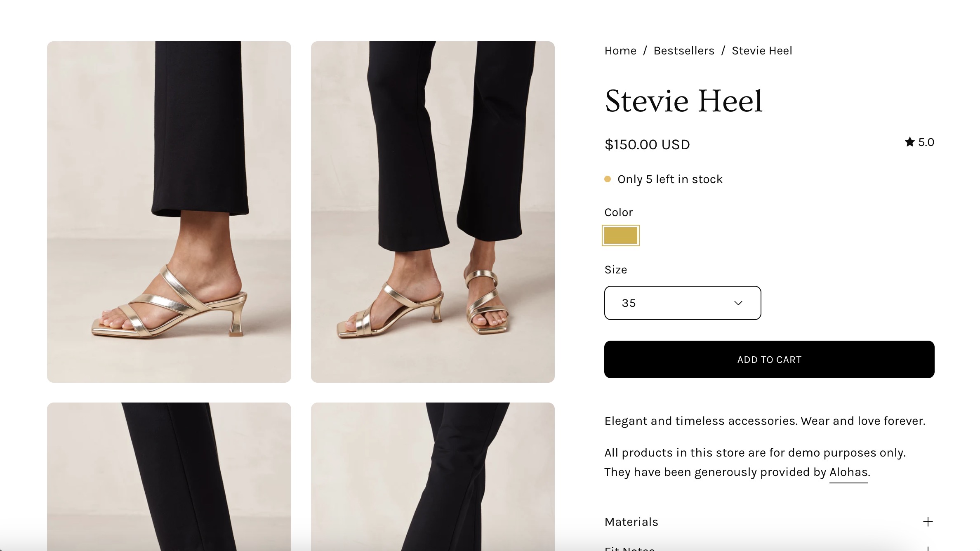Viewport: 980px width, 551px height.
Task: Click the $150.00 USD price
Action: click(647, 145)
